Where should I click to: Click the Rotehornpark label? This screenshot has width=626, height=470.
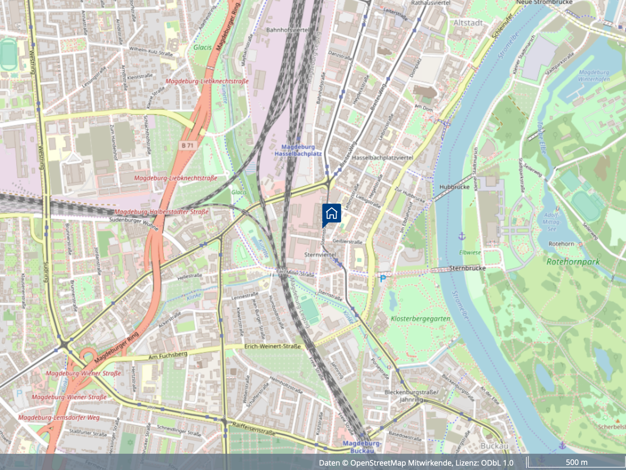[573, 262]
